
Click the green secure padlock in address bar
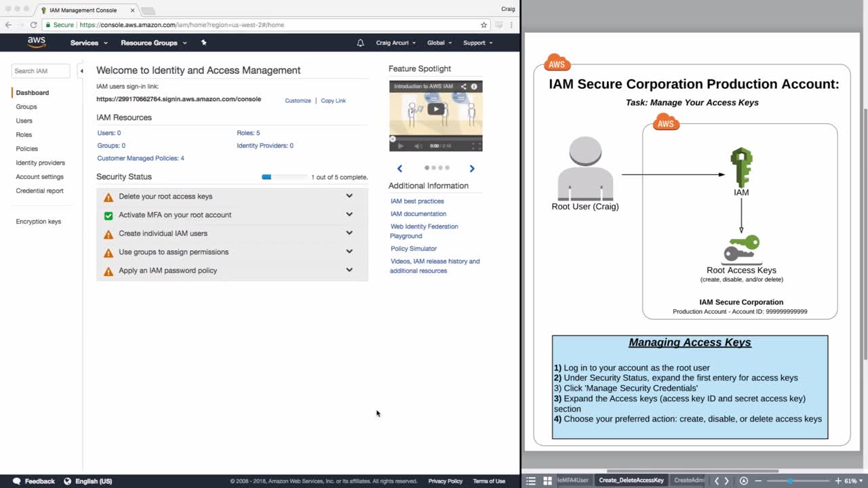coord(47,25)
